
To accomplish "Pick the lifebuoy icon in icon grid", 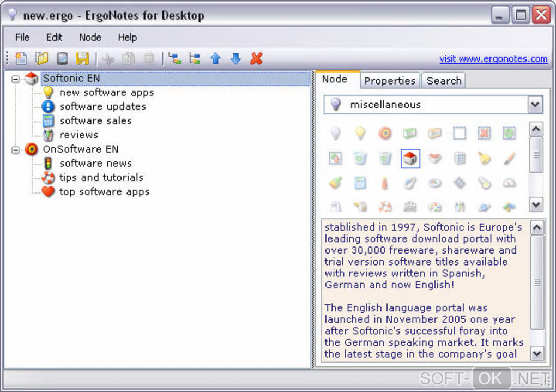I will pyautogui.click(x=385, y=207).
